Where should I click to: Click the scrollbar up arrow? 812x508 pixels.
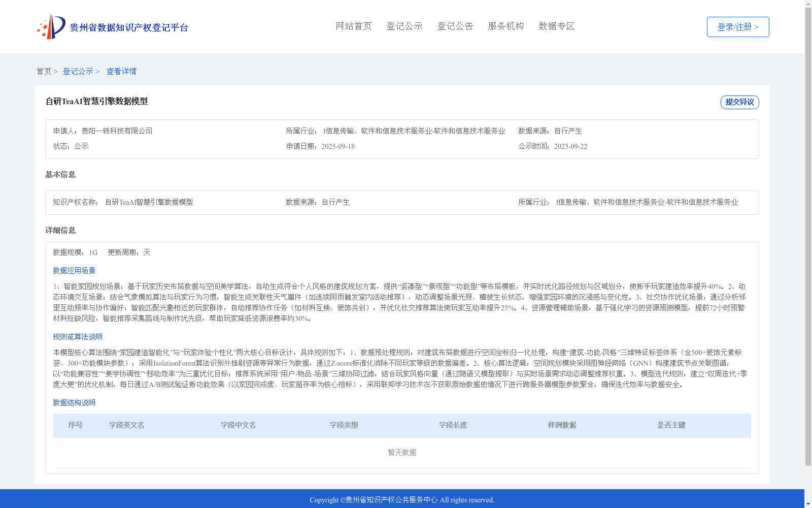coord(808,4)
